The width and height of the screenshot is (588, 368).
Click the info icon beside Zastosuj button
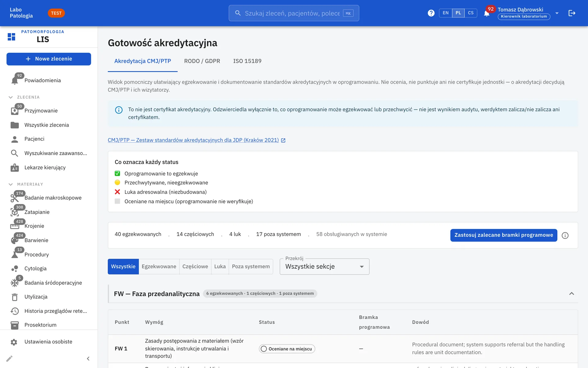point(565,235)
